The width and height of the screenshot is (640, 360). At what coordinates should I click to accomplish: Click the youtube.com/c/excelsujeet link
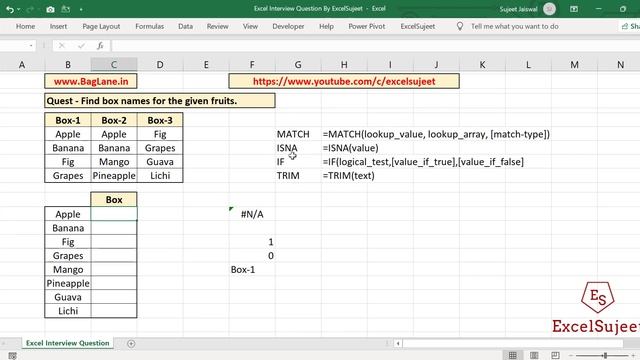(344, 81)
